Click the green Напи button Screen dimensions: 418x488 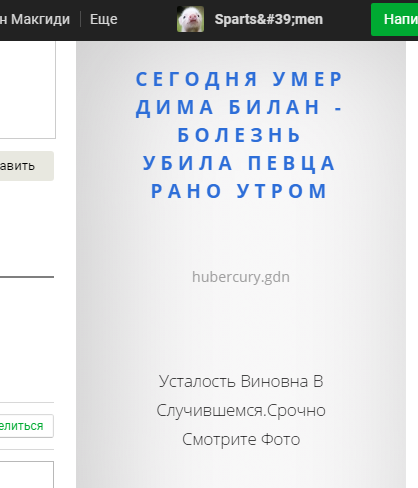click(395, 19)
